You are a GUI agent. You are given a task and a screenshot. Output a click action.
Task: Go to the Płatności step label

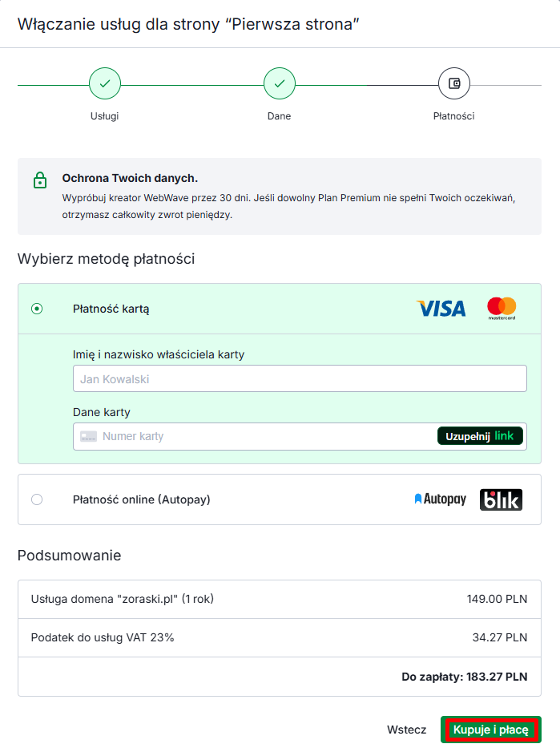click(x=454, y=116)
